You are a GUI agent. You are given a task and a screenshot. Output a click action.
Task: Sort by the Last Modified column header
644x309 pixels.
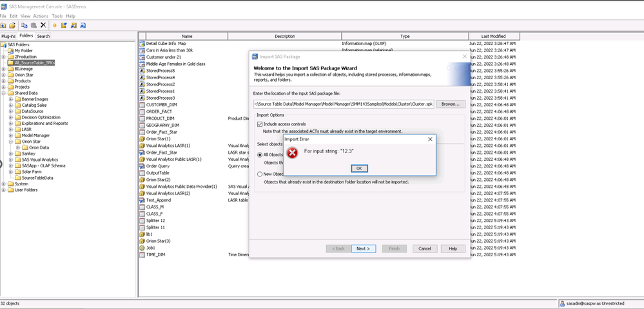(494, 36)
